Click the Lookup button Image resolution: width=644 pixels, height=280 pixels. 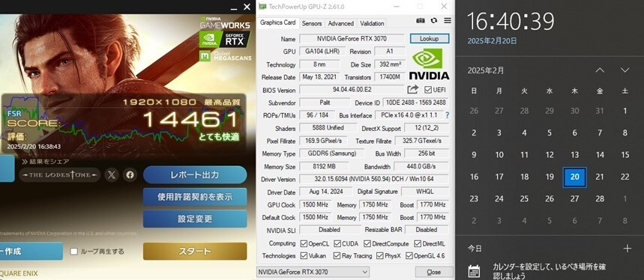coord(429,38)
